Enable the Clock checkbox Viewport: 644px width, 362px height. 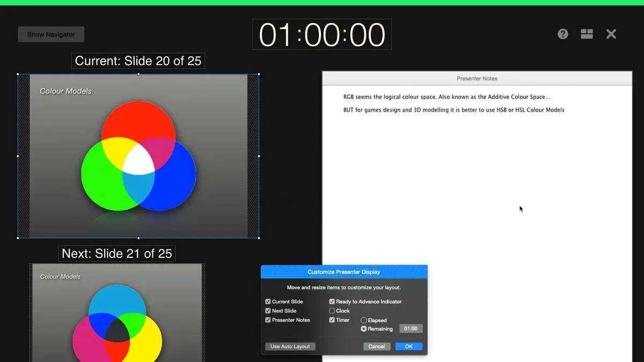tap(332, 311)
